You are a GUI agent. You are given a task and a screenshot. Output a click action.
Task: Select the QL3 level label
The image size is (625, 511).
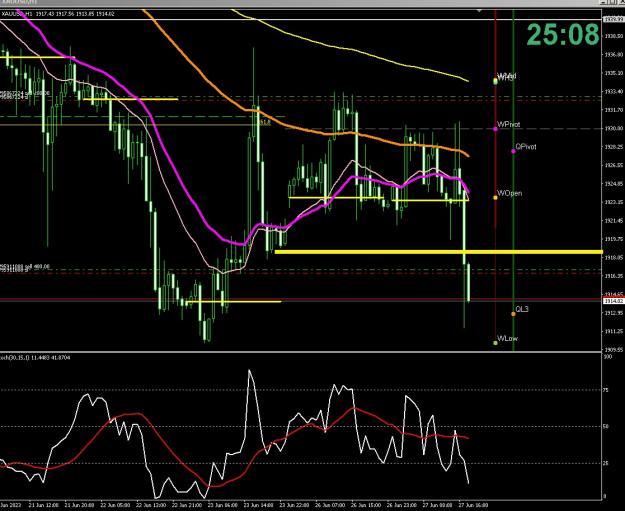point(522,309)
